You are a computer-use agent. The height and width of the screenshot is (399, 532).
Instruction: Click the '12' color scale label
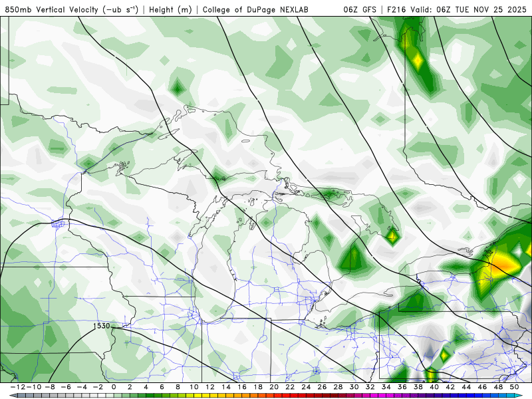[210, 387]
